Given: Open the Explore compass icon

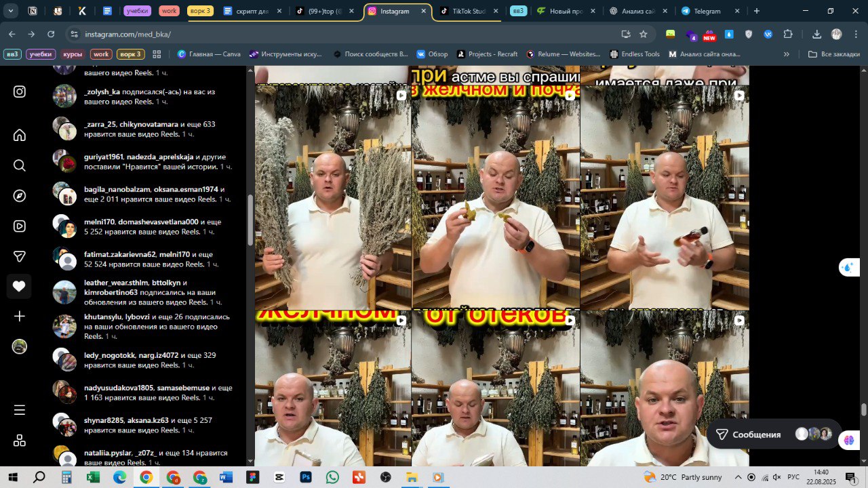Looking at the screenshot, I should click(20, 196).
